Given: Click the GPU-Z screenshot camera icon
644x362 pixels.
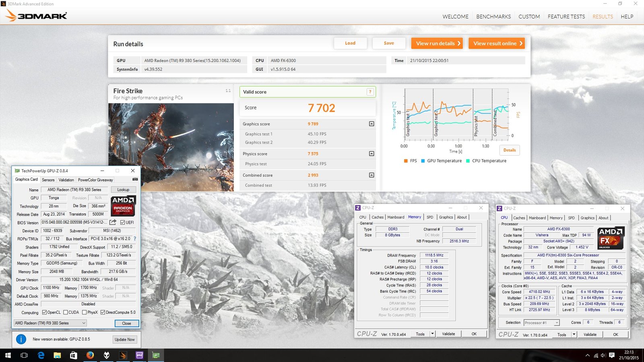Looking at the screenshot, I should click(135, 179).
